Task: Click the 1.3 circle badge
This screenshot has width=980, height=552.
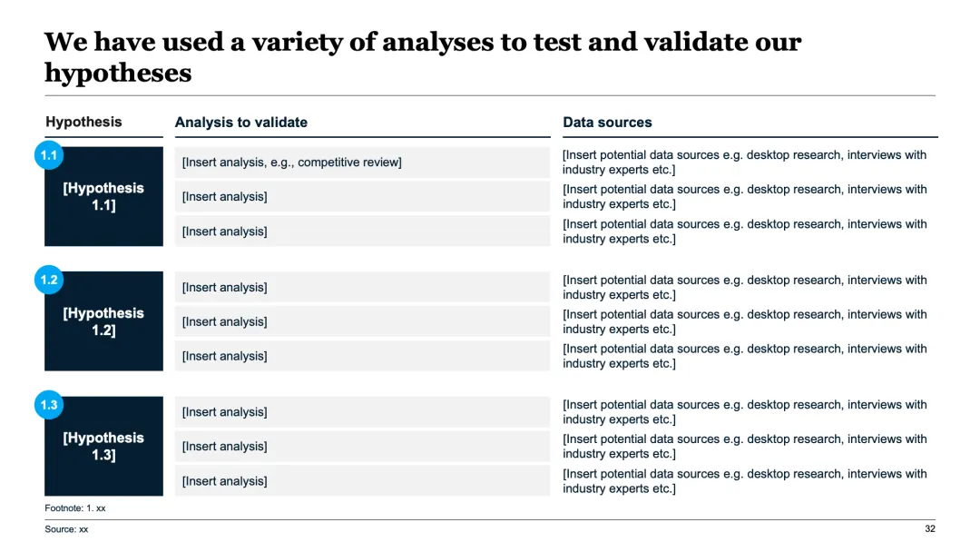Action: click(49, 405)
